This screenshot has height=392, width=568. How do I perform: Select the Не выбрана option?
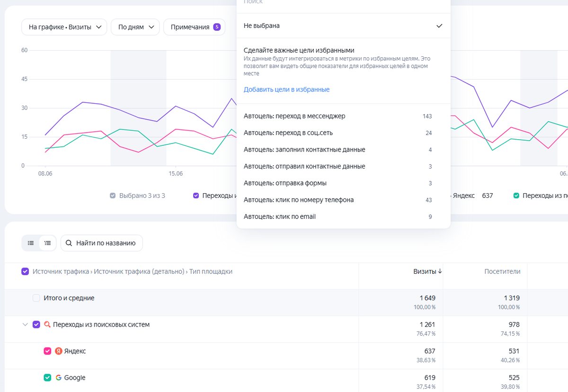[343, 26]
